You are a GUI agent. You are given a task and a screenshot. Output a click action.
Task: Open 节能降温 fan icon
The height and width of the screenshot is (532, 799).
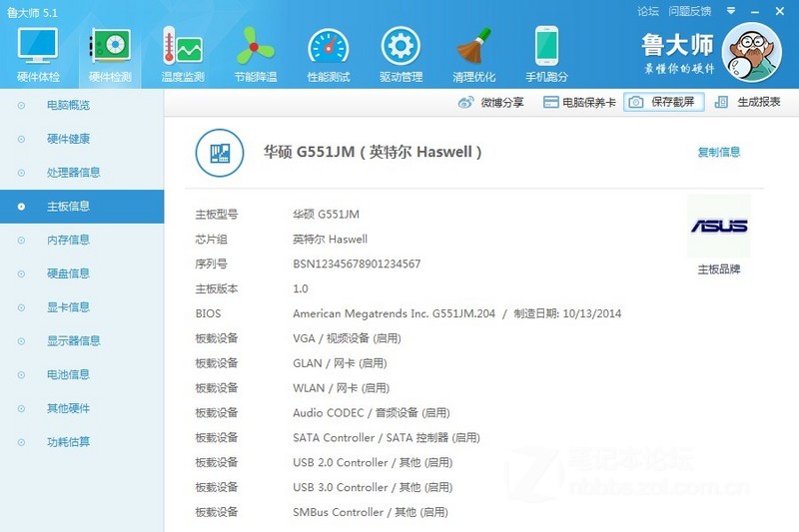coord(255,46)
